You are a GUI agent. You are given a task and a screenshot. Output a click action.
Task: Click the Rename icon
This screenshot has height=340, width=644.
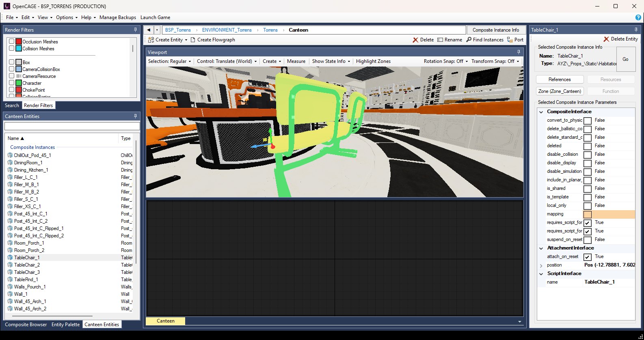[x=440, y=40]
